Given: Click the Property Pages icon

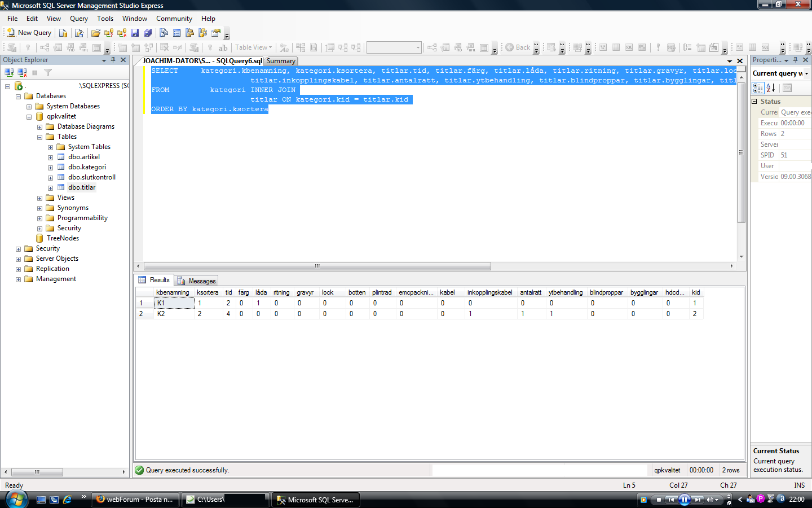Looking at the screenshot, I should pyautogui.click(x=787, y=88).
